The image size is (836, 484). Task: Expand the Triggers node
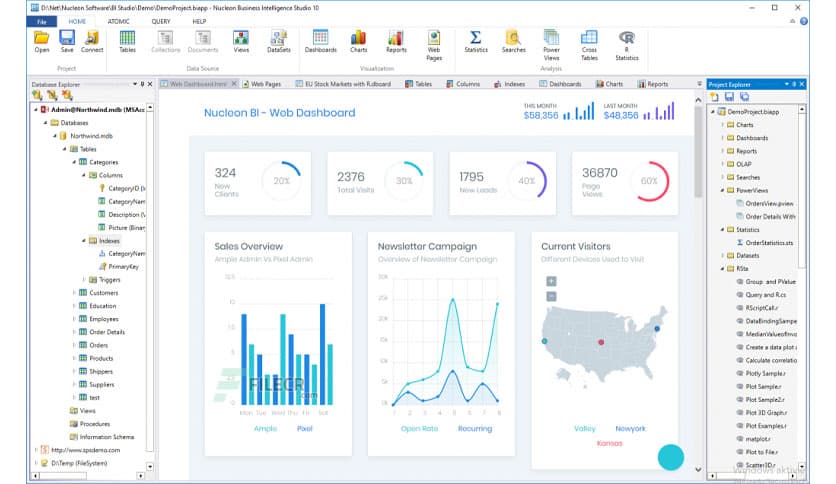pyautogui.click(x=84, y=279)
